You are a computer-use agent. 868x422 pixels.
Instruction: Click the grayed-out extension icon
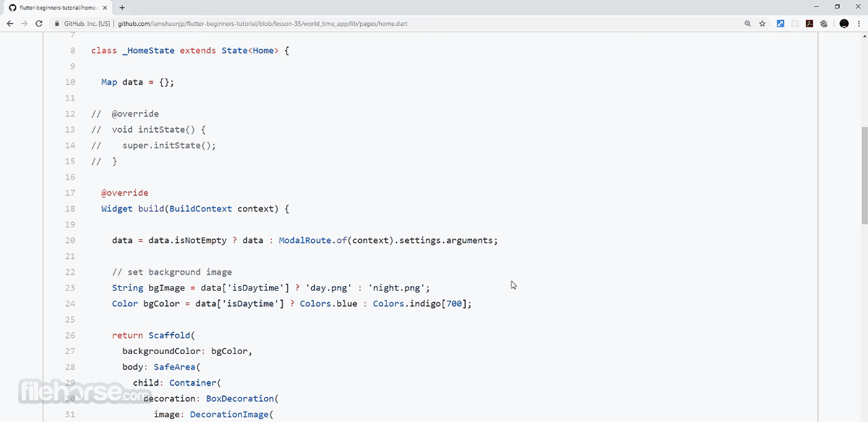794,24
